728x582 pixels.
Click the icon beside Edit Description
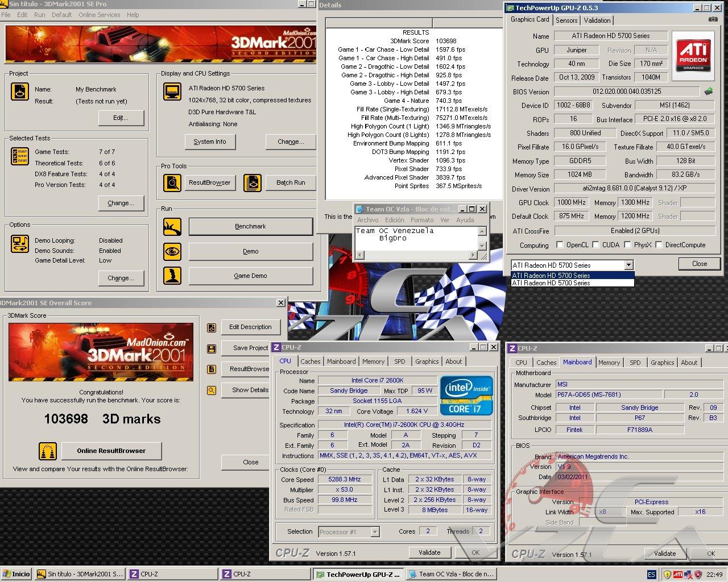[x=212, y=328]
